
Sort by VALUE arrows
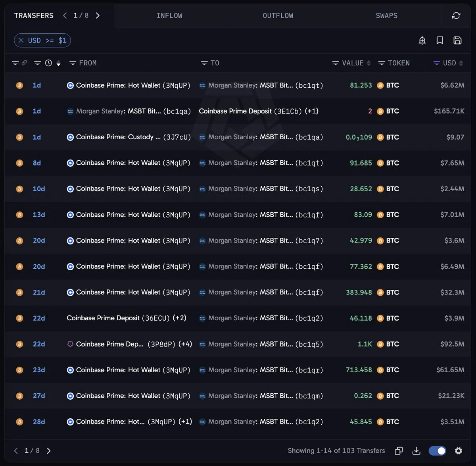(x=369, y=63)
